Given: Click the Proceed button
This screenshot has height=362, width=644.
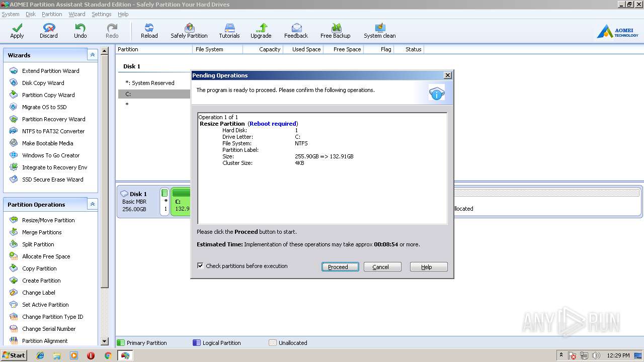Looking at the screenshot, I should [x=340, y=267].
